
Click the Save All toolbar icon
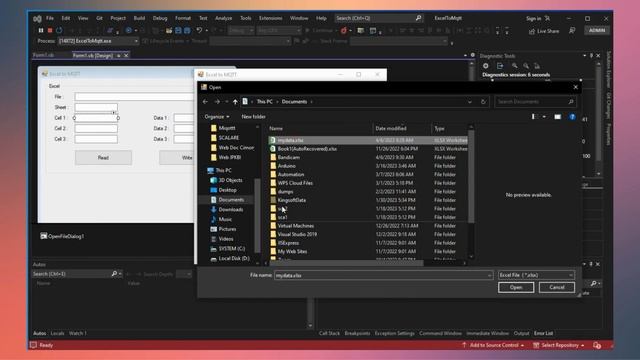[187, 31]
